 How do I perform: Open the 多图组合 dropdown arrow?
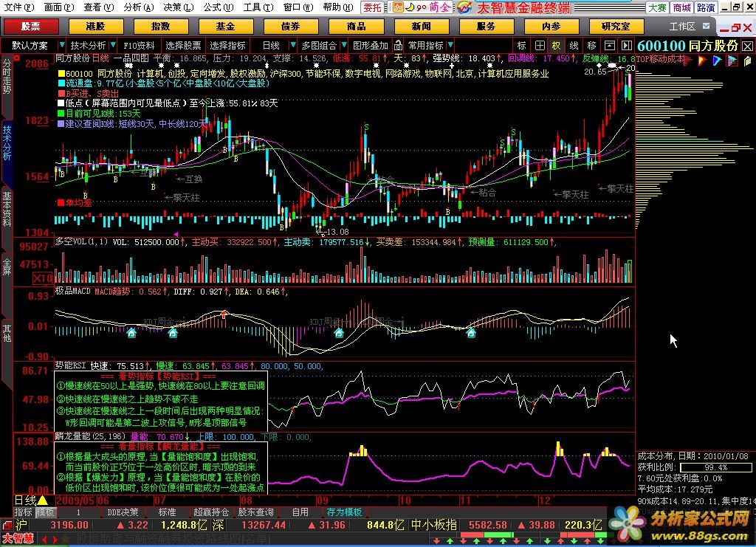pyautogui.click(x=344, y=45)
